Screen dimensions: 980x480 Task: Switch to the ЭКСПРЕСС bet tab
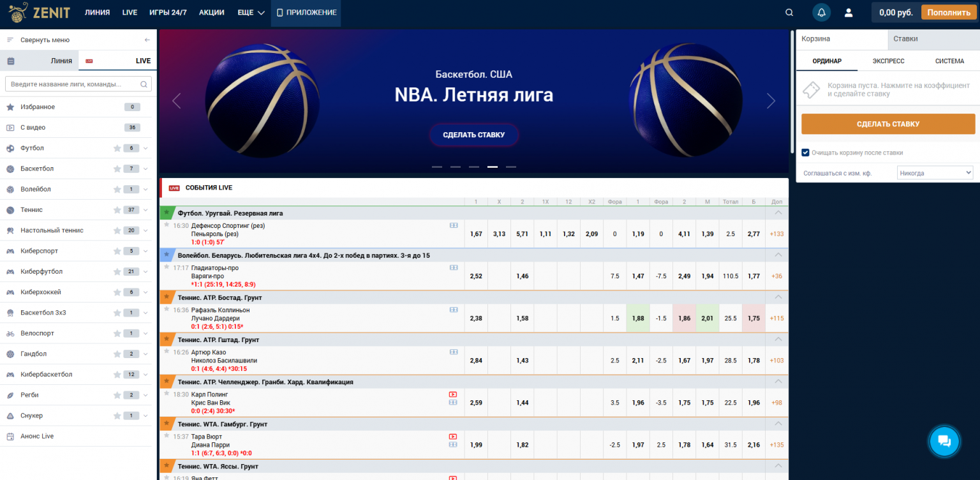tap(888, 61)
